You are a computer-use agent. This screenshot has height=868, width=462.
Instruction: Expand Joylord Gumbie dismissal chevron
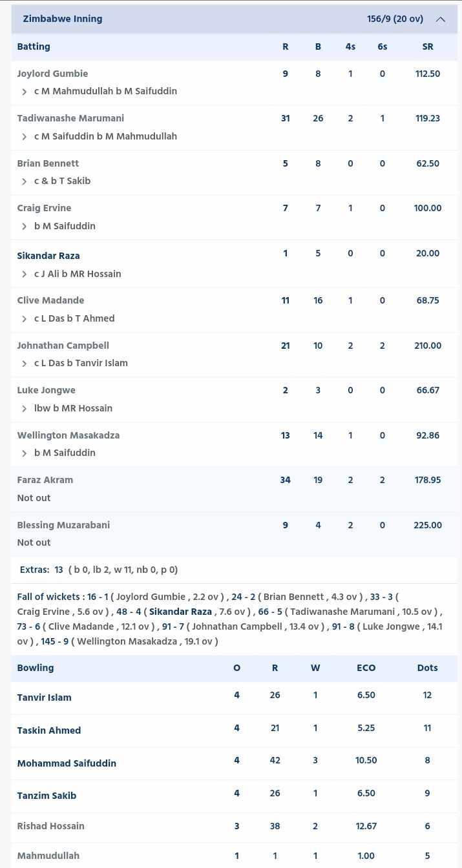tap(25, 92)
